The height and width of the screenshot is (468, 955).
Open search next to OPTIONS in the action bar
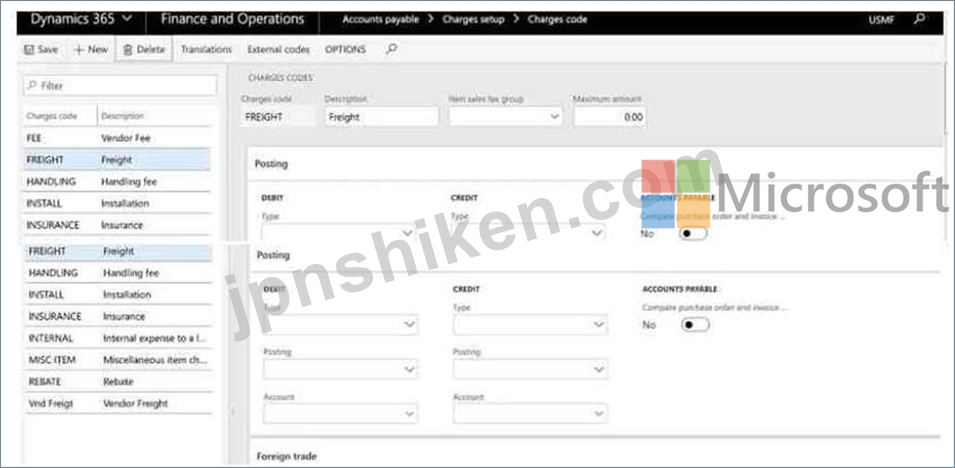391,49
